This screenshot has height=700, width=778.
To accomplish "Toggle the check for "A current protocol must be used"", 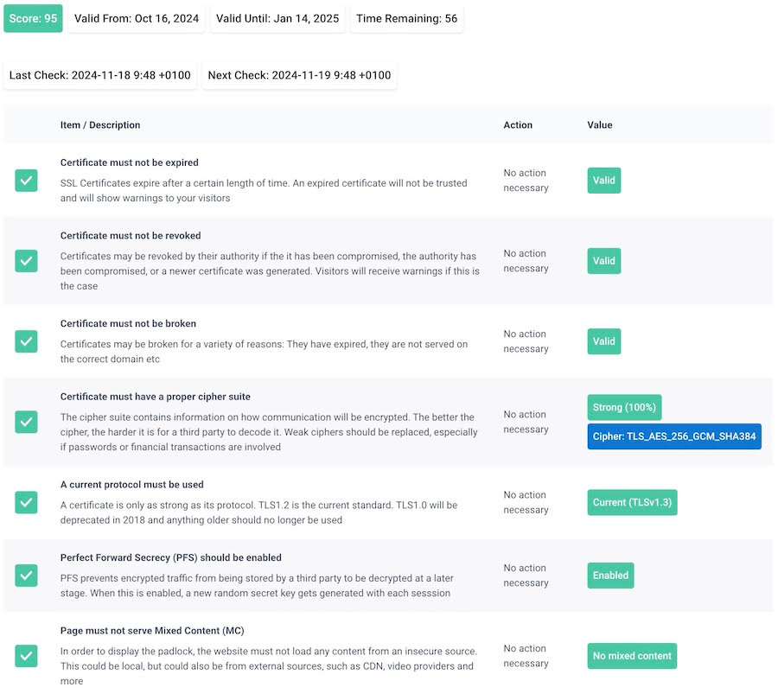I will (26, 502).
